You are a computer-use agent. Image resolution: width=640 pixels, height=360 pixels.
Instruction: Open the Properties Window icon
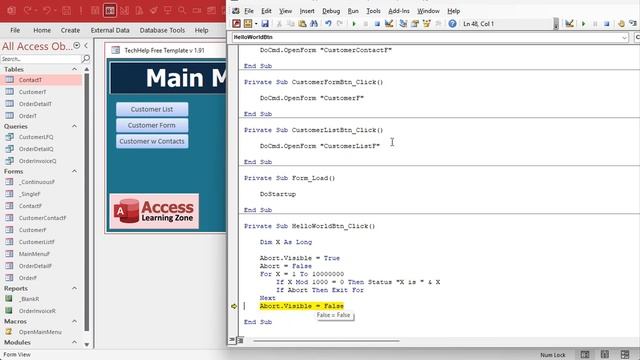415,24
